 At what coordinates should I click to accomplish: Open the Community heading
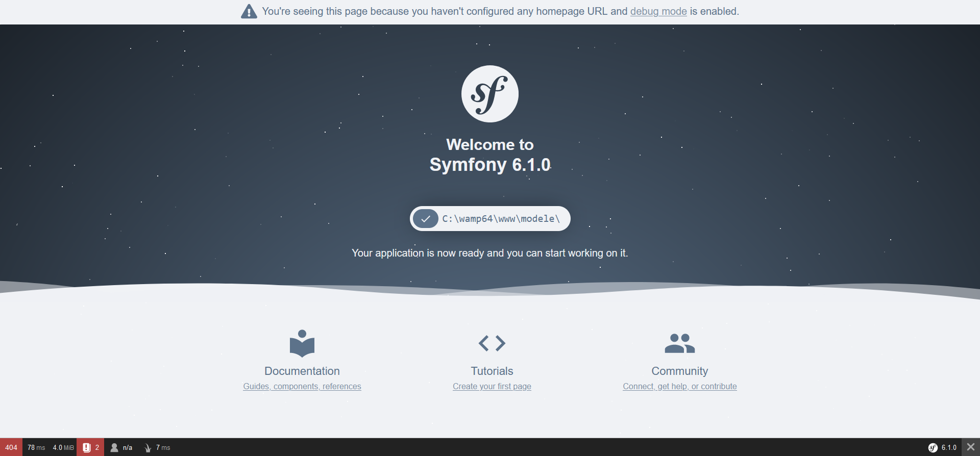(x=680, y=371)
